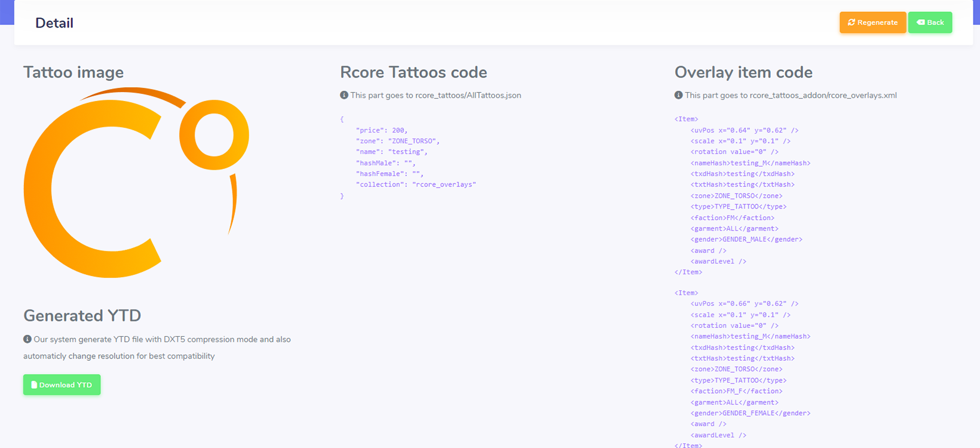Click the "Generated YTD" heading
This screenshot has width=980, height=448.
click(82, 315)
